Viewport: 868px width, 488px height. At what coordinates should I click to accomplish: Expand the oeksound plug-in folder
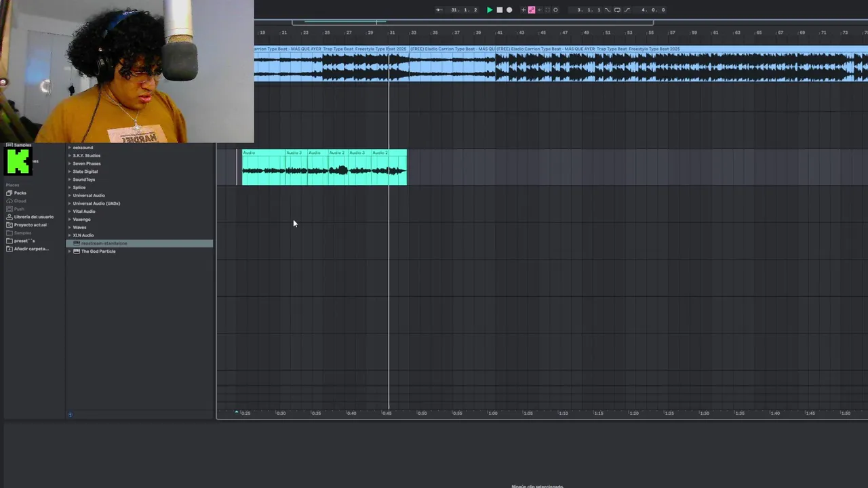coord(69,148)
